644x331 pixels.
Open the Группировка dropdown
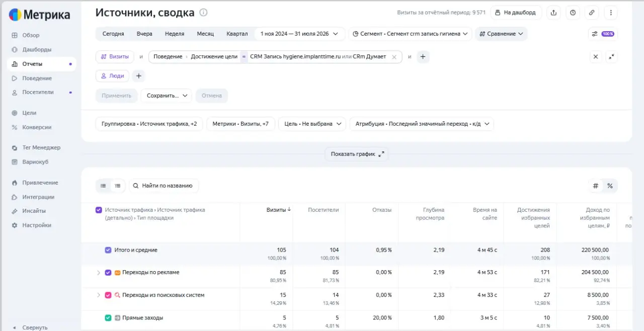point(149,124)
